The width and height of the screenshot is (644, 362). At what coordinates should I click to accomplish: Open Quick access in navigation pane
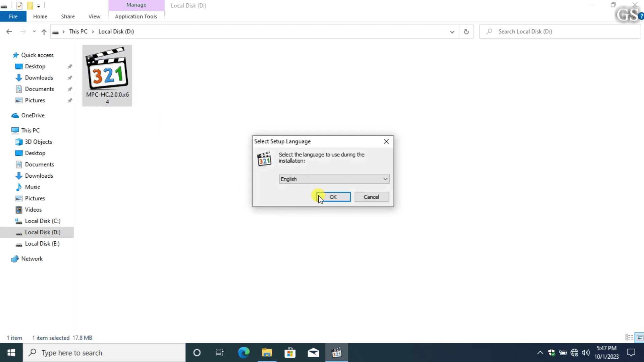click(x=37, y=55)
